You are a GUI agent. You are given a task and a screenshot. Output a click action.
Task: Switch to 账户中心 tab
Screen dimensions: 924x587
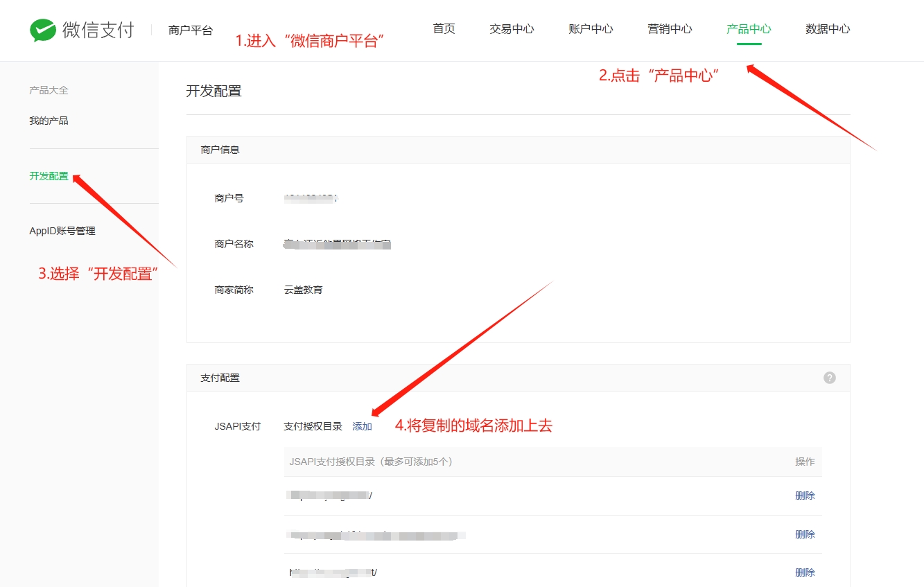click(x=591, y=29)
